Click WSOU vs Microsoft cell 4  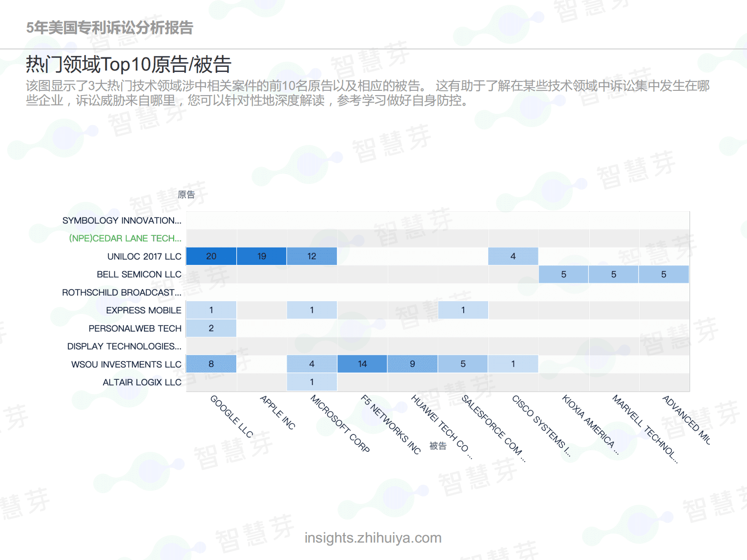click(x=312, y=364)
